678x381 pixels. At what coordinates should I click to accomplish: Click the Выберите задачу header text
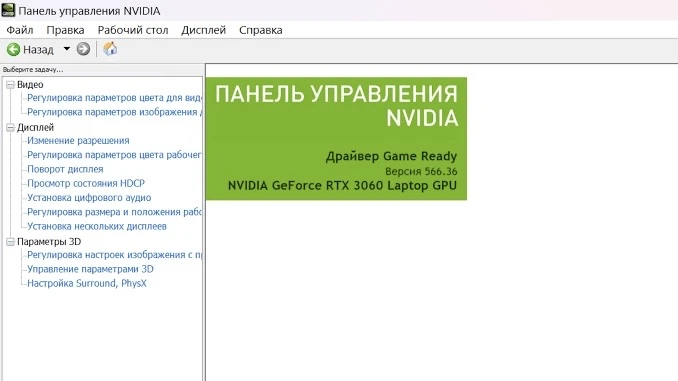coord(33,69)
